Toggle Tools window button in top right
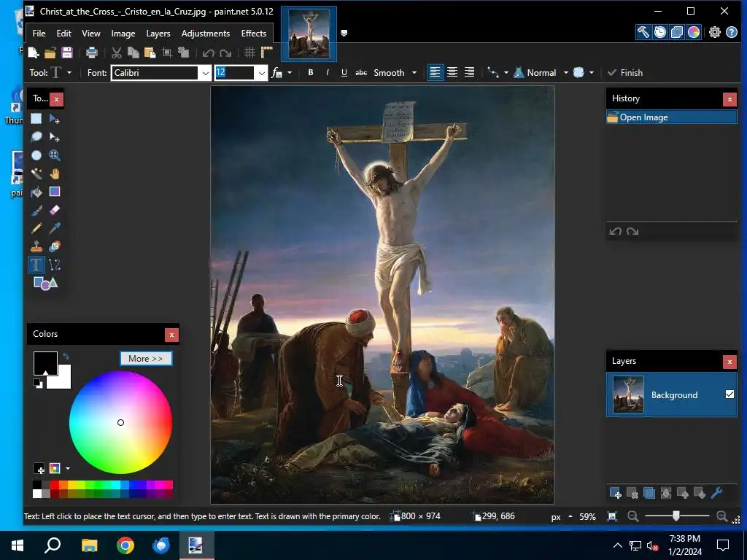Viewport: 747px width, 560px height. (x=643, y=32)
